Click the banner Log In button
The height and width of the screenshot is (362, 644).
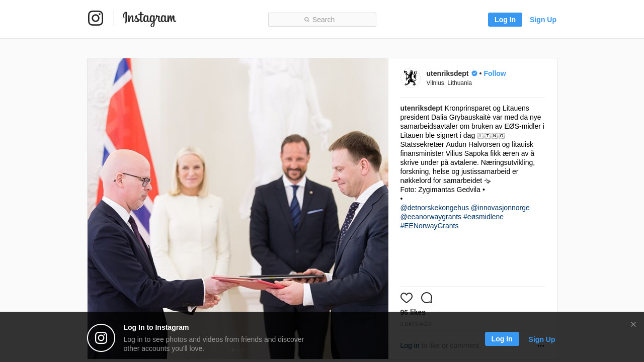[502, 339]
